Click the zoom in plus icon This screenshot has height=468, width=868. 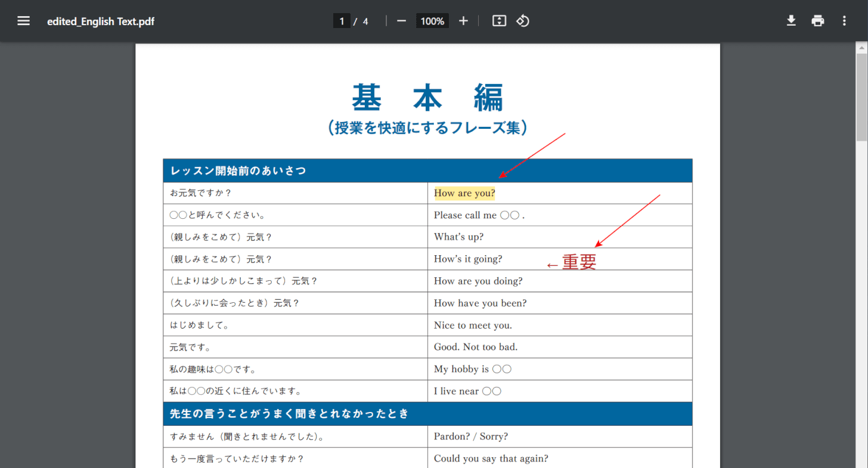[463, 21]
